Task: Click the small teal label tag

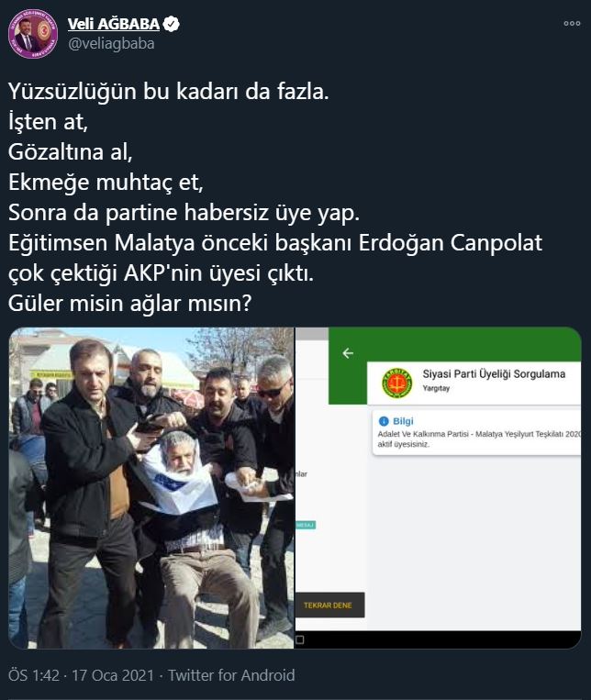Action: 306,525
